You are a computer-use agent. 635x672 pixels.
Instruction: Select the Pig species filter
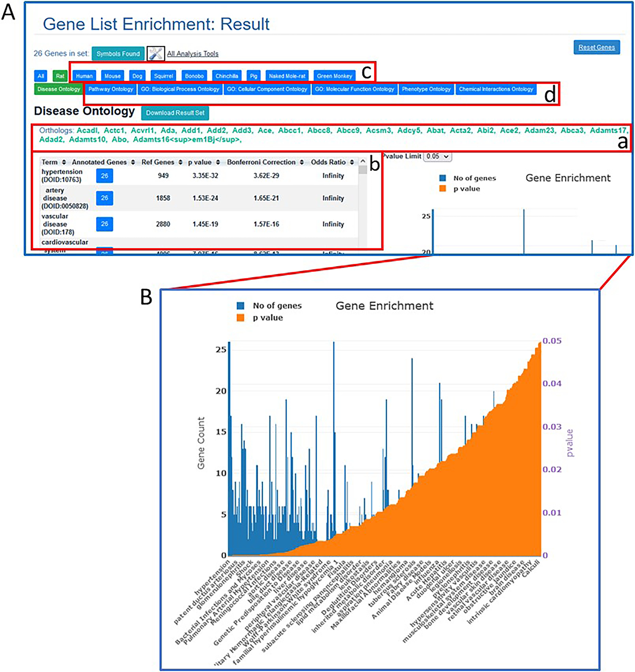(253, 76)
